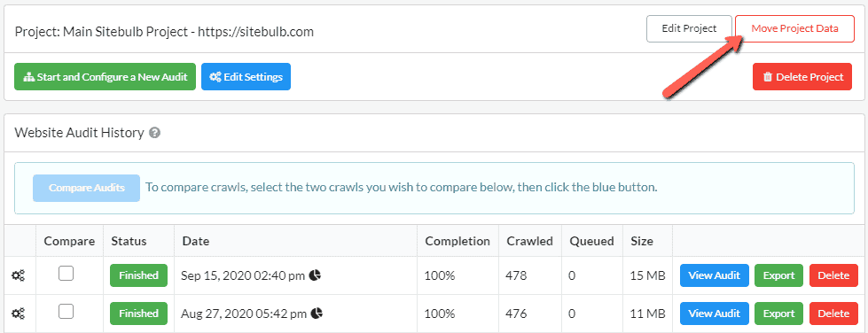The width and height of the screenshot is (868, 333).
Task: Click pie chart icon next to Aug 27 date
Action: (x=317, y=314)
